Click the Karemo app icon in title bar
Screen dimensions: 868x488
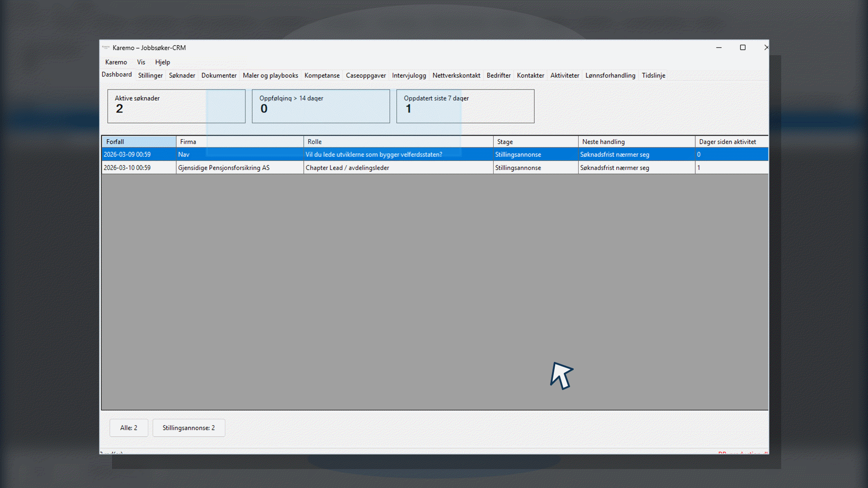coord(106,47)
